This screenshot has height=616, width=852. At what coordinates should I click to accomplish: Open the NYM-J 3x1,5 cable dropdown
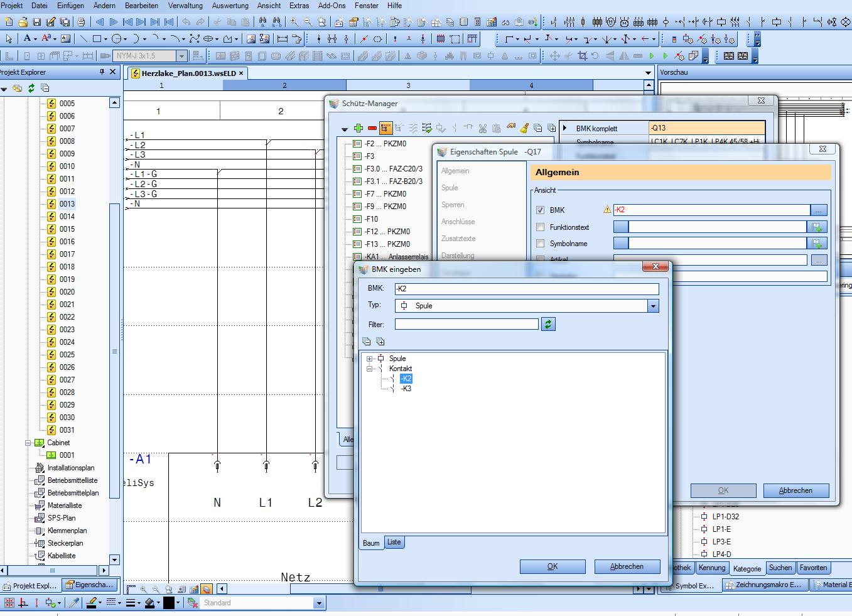(181, 56)
